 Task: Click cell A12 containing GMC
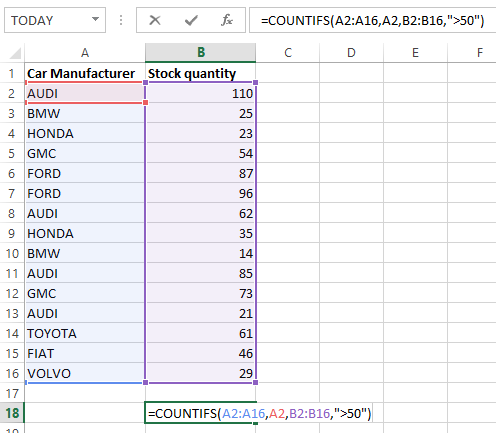[85, 293]
